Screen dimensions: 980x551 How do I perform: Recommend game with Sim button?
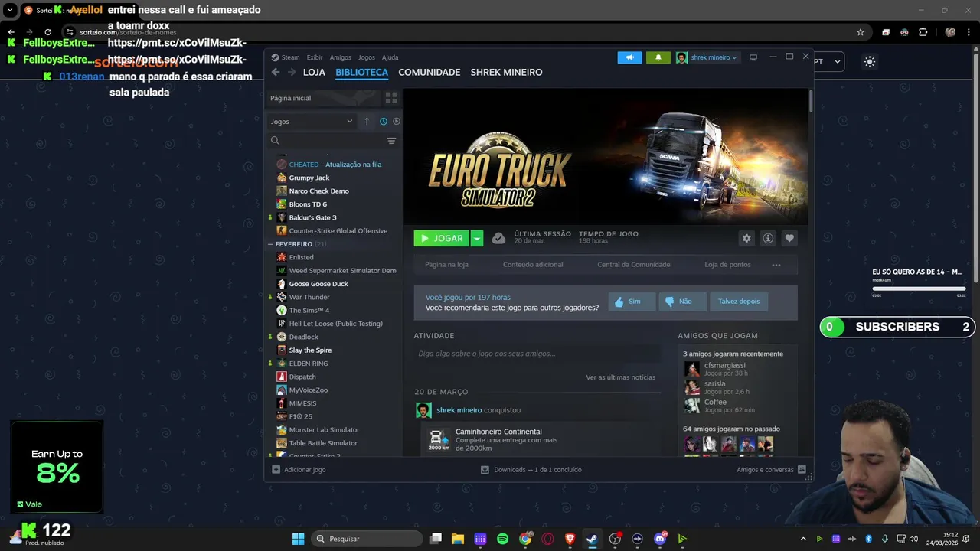632,302
